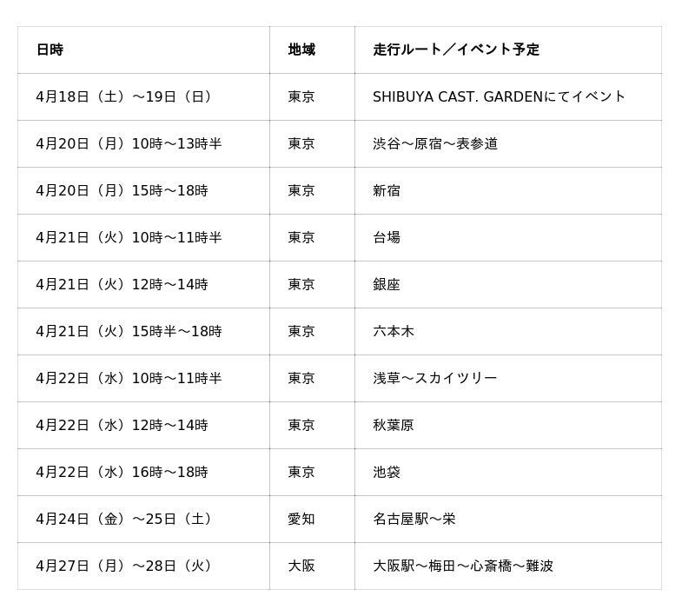
Task: Click the 池袋 route cell
Action: [387, 473]
